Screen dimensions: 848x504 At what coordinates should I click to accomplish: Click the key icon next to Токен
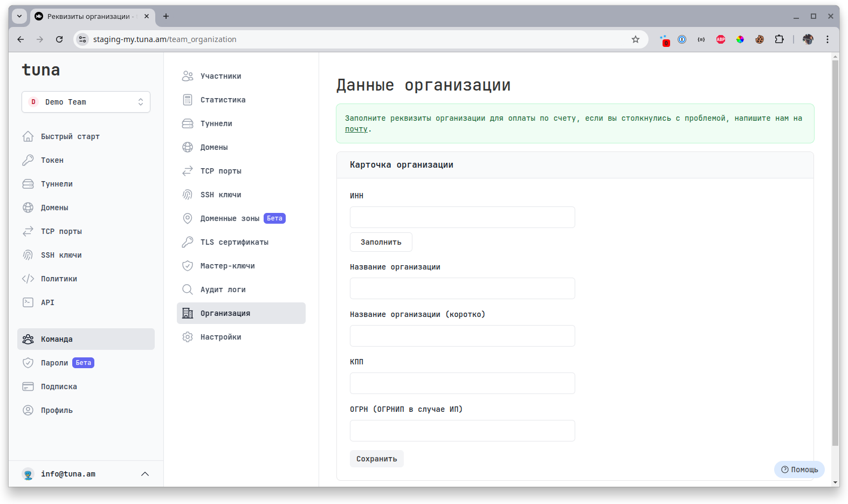coord(28,160)
